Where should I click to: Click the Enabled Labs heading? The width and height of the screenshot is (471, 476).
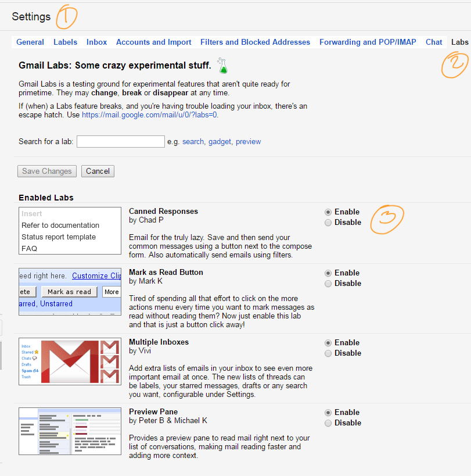tap(46, 198)
